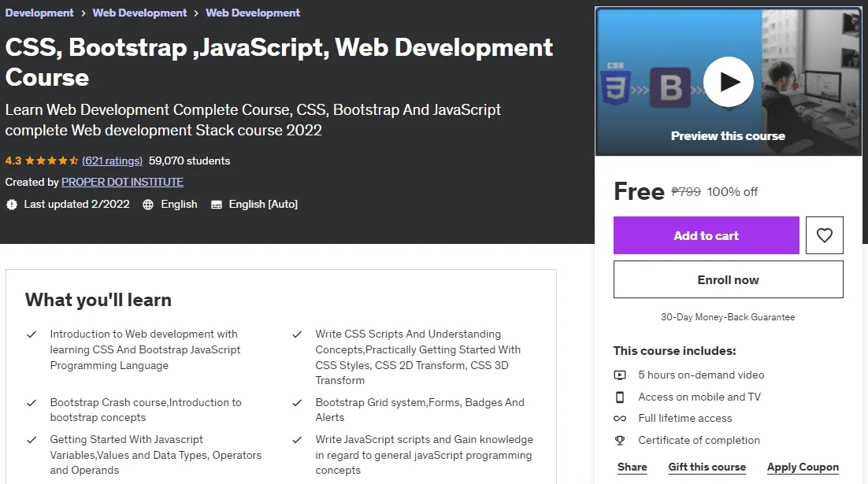Click the globe language icon
Screen dimensions: 868x484
pyautogui.click(x=148, y=205)
